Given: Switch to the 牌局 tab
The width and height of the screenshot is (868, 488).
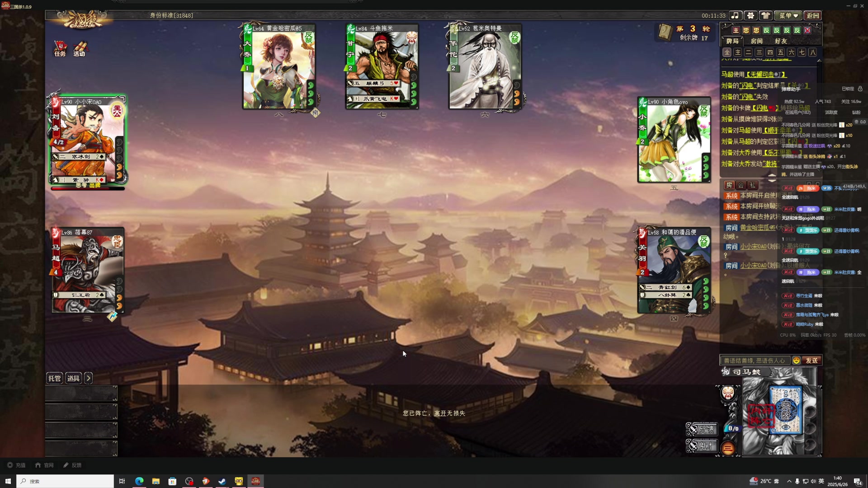Looking at the screenshot, I should tap(732, 41).
